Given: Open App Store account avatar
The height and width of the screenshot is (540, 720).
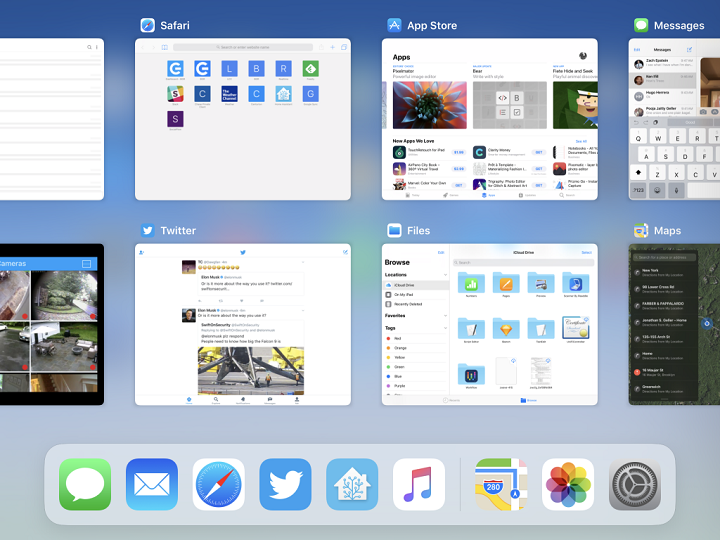Looking at the screenshot, I should pos(583,56).
